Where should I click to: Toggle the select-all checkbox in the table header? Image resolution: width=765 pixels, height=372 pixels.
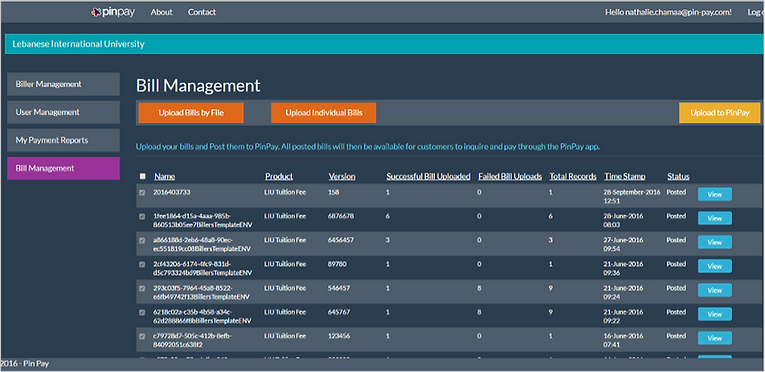(142, 176)
